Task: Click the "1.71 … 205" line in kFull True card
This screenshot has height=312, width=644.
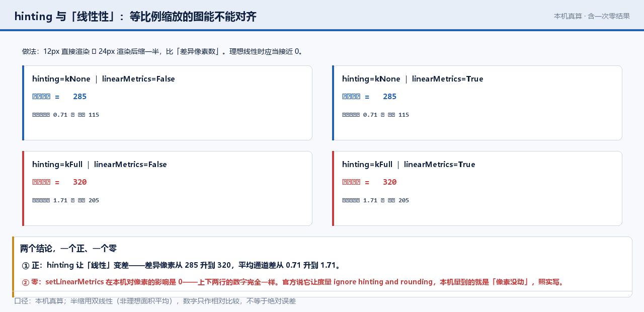Action: point(375,200)
